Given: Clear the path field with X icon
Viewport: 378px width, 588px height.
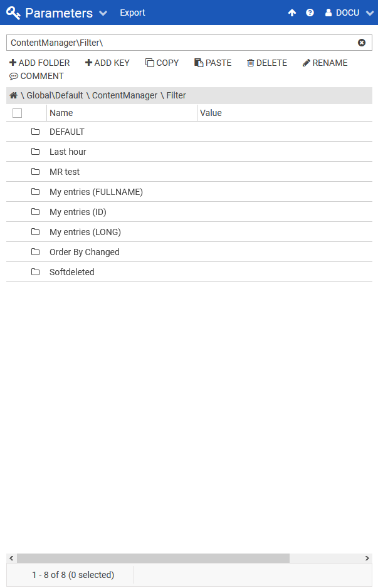Looking at the screenshot, I should [362, 43].
